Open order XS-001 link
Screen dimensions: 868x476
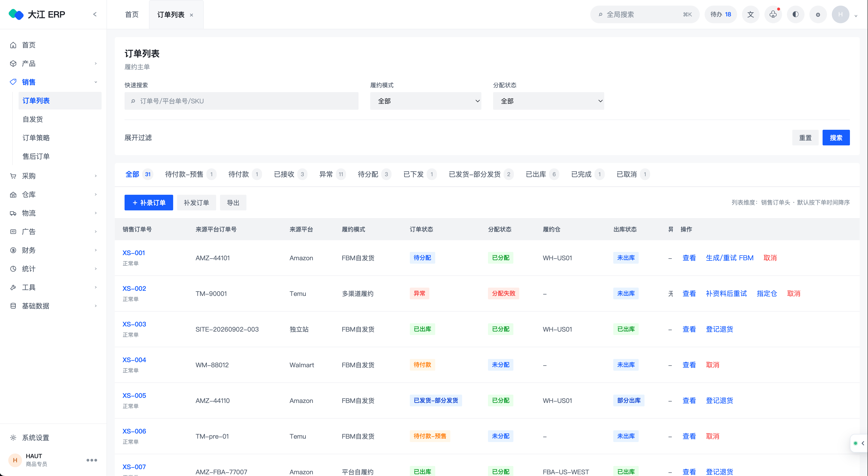(x=134, y=253)
